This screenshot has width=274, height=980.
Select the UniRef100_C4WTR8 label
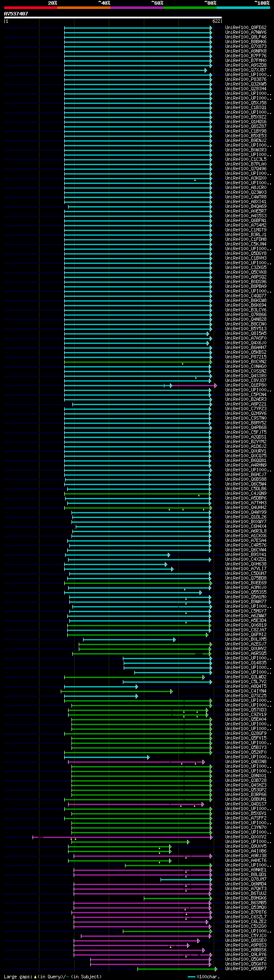(x=246, y=197)
